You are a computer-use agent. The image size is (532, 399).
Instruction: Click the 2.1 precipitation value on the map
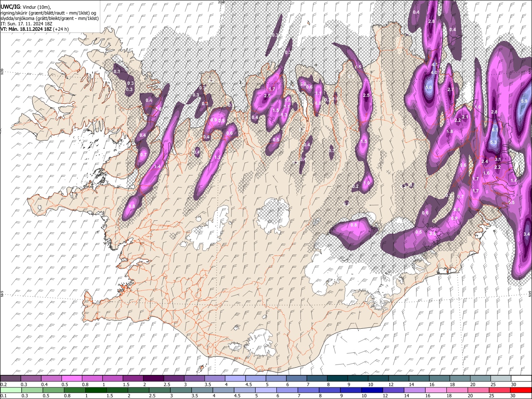pyautogui.click(x=465, y=117)
